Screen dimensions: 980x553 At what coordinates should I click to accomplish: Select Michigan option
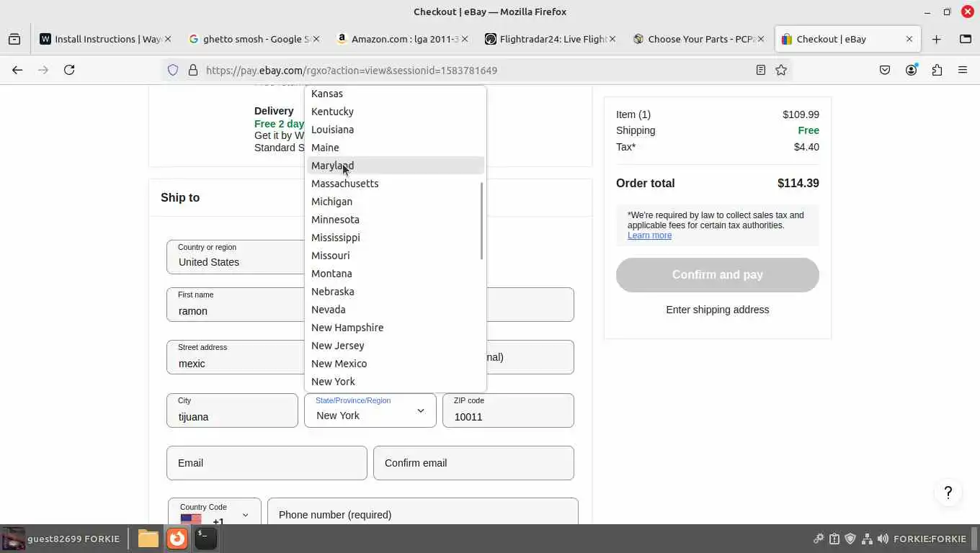pyautogui.click(x=396, y=202)
